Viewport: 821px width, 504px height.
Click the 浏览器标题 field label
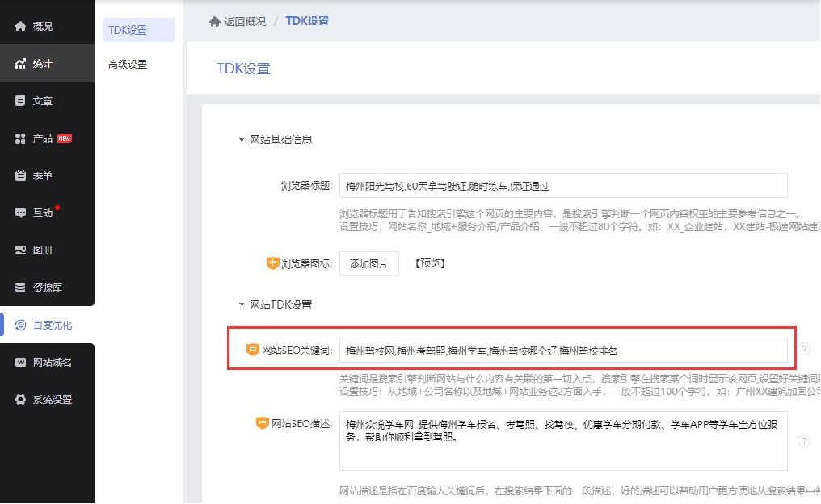(306, 186)
